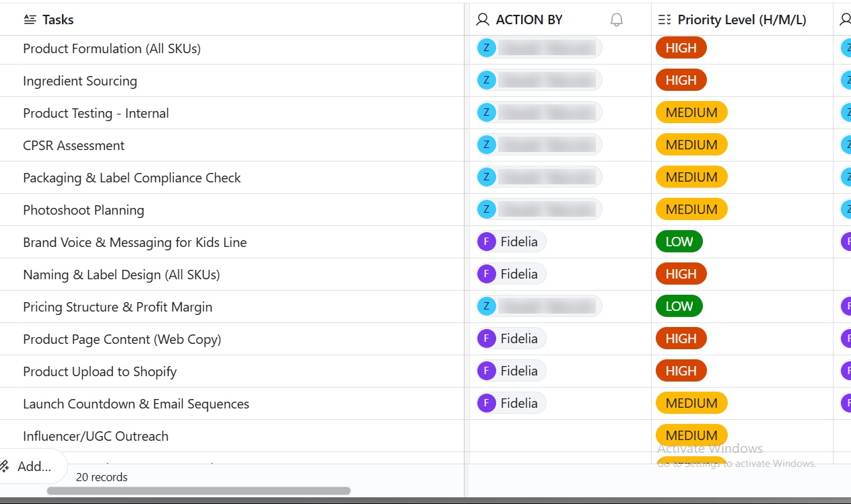The image size is (851, 504).
Task: Click the Photoshoot Planning task name
Action: click(x=83, y=210)
